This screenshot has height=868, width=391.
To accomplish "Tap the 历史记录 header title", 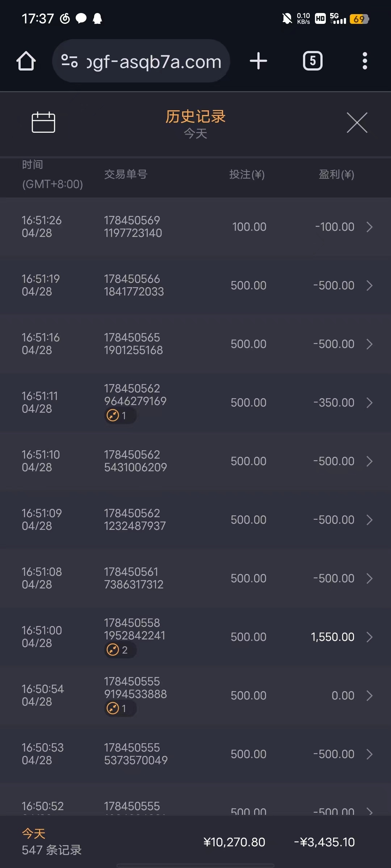I will coord(195,116).
